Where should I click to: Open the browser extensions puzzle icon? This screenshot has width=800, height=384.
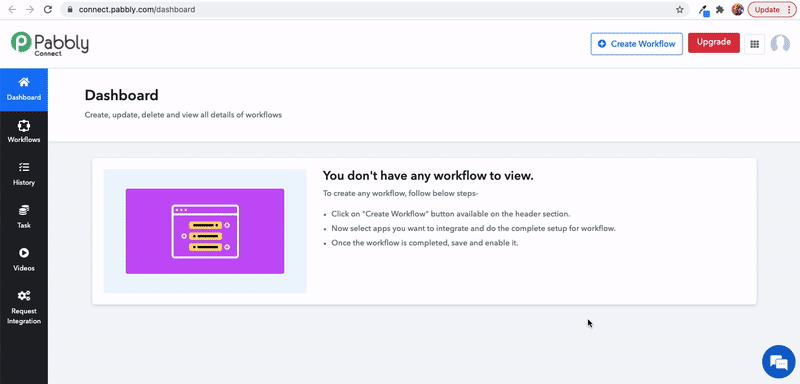click(x=720, y=10)
